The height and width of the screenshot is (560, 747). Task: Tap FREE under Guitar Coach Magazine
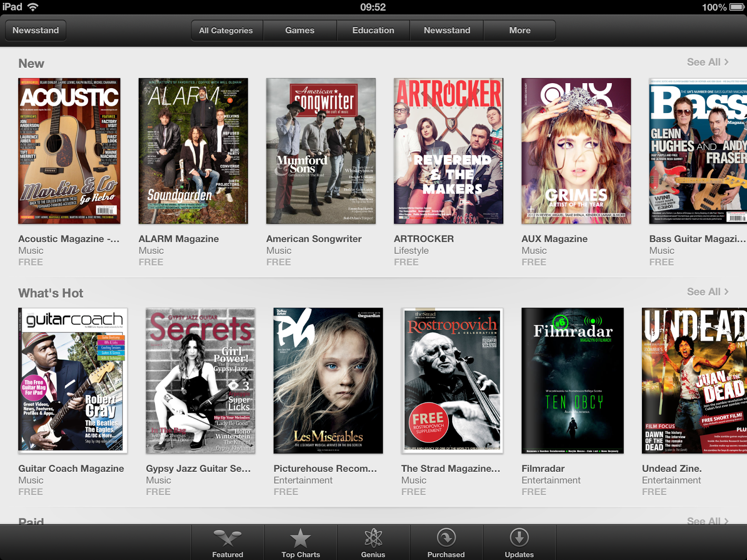click(31, 492)
